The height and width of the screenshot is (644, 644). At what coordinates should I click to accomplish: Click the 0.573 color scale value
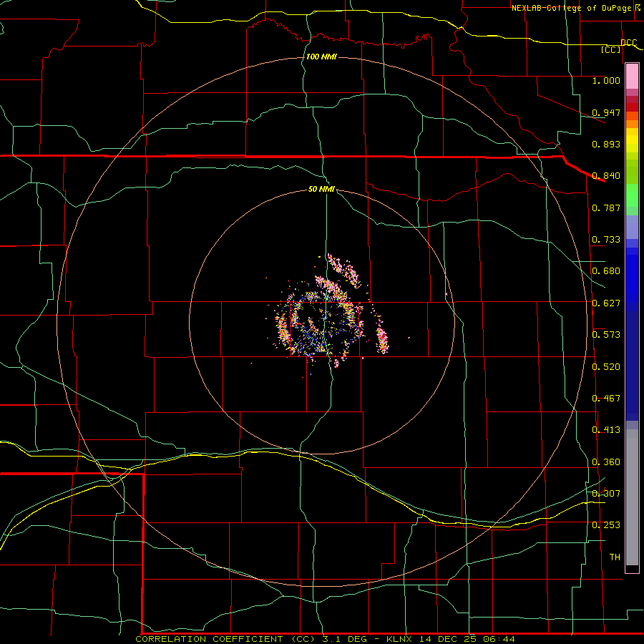606,335
